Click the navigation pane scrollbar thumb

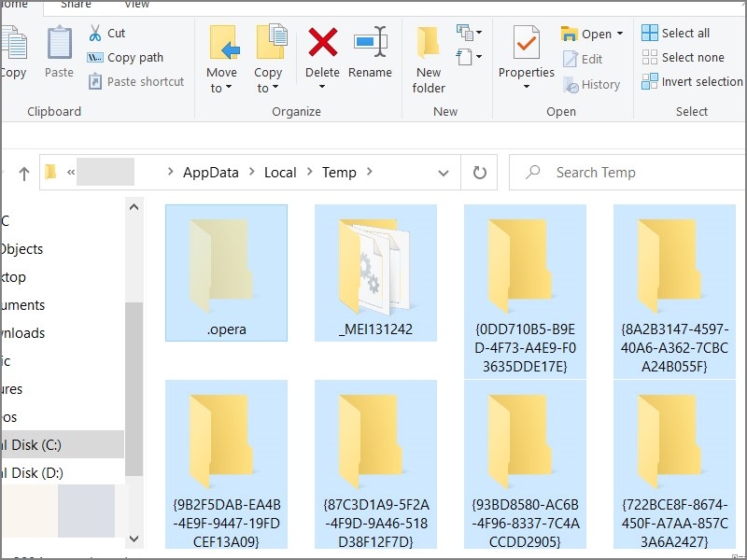click(x=134, y=388)
